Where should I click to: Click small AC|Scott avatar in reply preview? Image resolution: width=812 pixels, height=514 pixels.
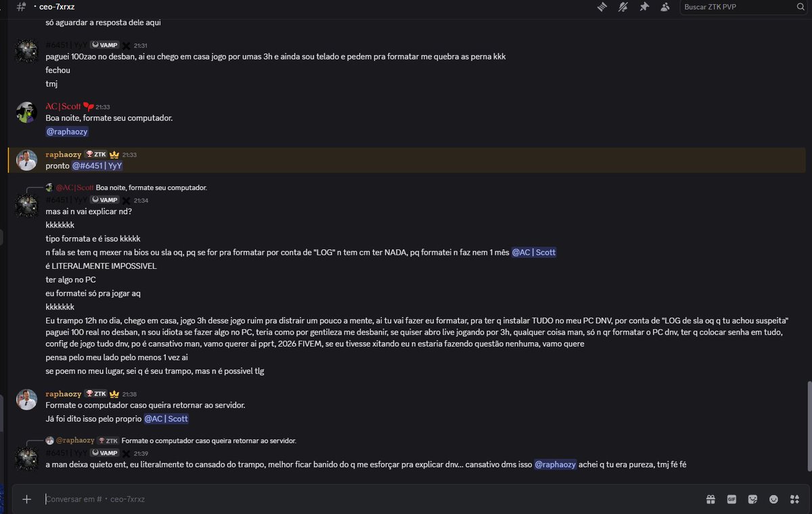(49, 188)
